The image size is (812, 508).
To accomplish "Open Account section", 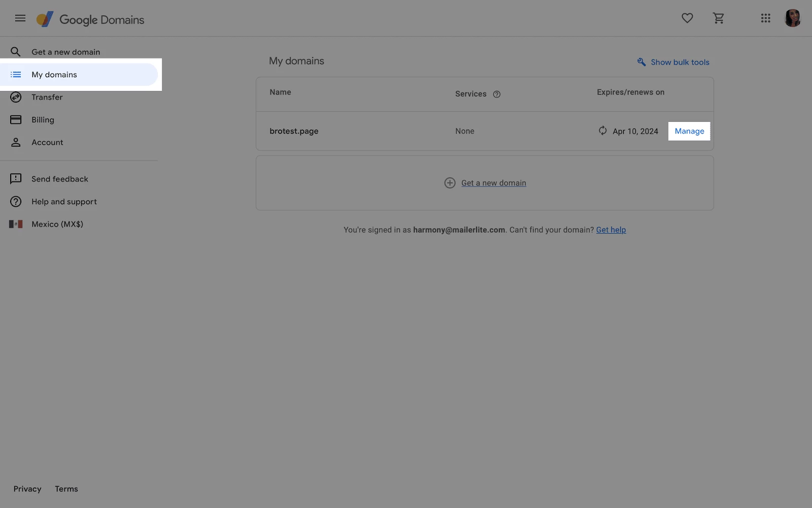I will tap(47, 142).
